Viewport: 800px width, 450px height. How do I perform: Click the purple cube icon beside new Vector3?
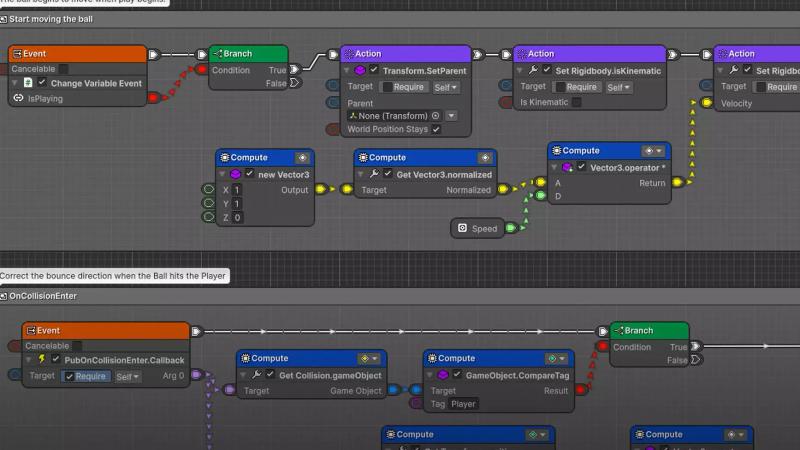click(235, 174)
